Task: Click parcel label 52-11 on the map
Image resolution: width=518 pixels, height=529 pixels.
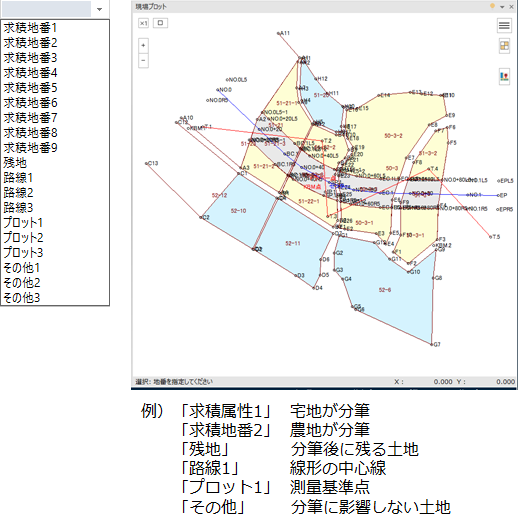Action: coord(293,243)
